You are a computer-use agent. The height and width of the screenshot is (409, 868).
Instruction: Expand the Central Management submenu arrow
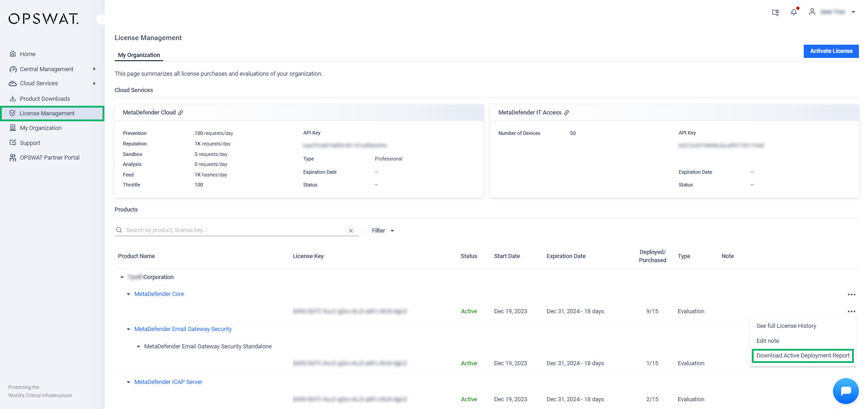click(x=94, y=69)
